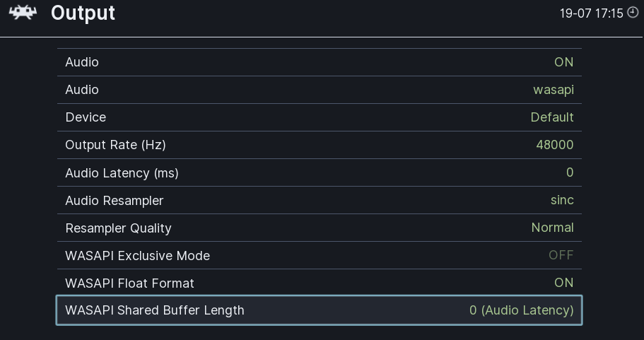Toggle WASAPI Float Format ON value
644x340 pixels.
563,283
